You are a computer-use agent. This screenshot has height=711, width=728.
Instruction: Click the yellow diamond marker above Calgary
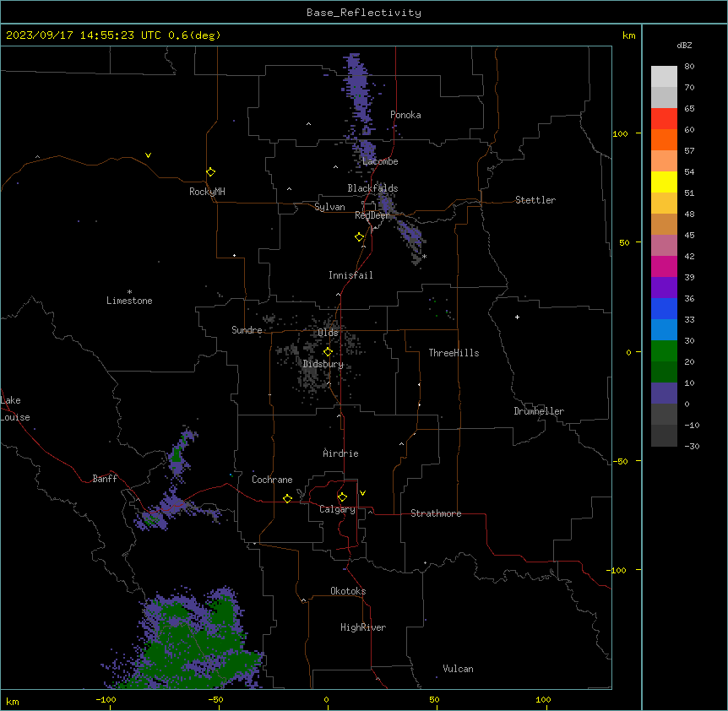tap(342, 497)
